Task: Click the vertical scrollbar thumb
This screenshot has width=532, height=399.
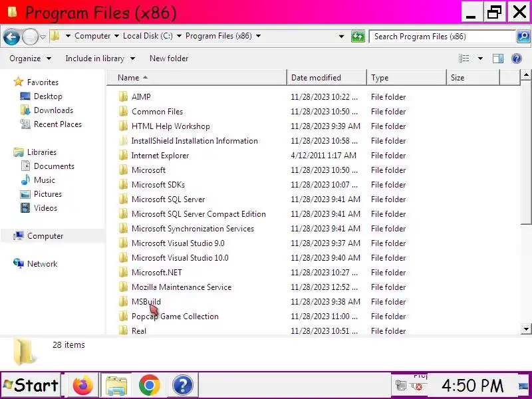Action: click(526, 152)
